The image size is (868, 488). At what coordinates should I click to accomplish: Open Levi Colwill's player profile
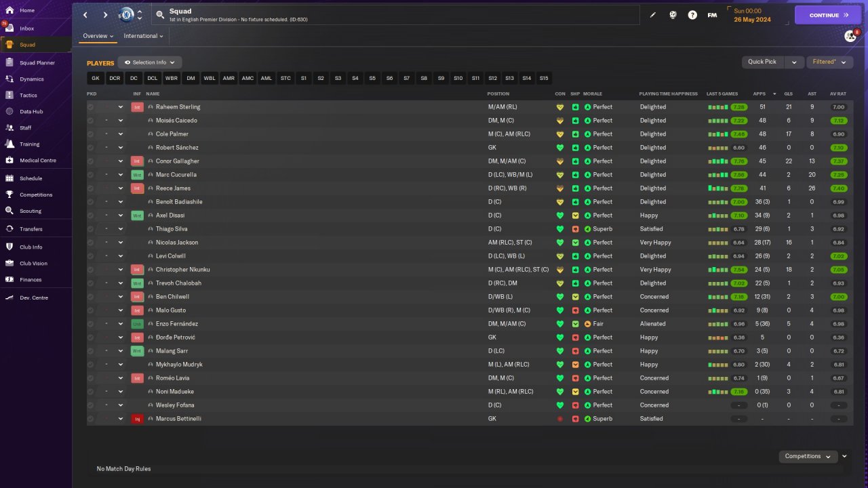coord(171,256)
